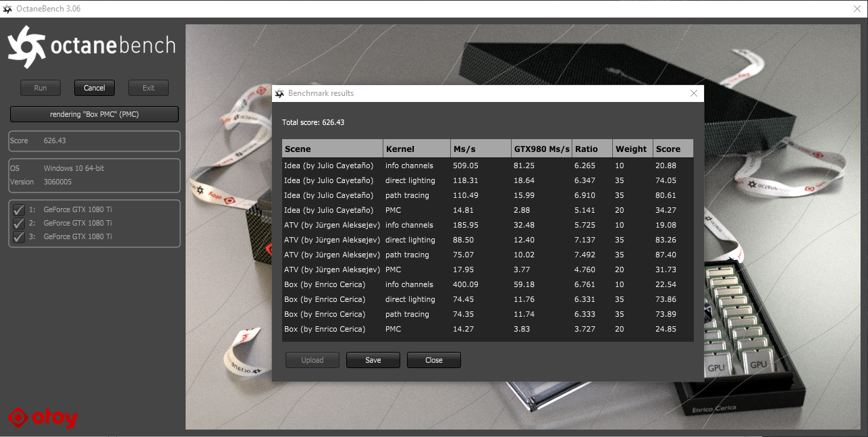Click the Ms/s value 509.05

tap(466, 165)
